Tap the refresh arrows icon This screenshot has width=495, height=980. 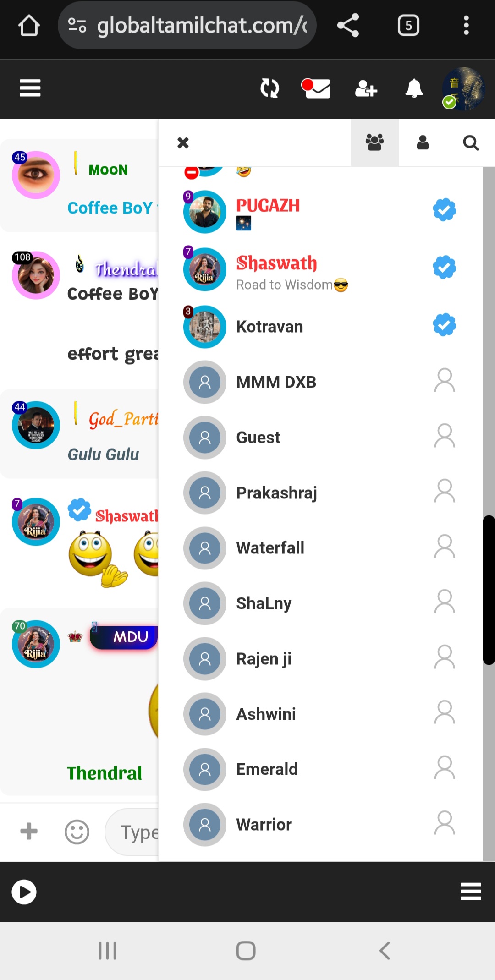[269, 88]
